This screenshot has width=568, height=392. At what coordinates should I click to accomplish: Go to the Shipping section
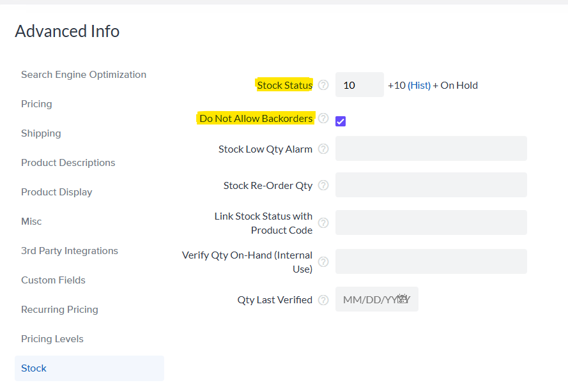[41, 133]
